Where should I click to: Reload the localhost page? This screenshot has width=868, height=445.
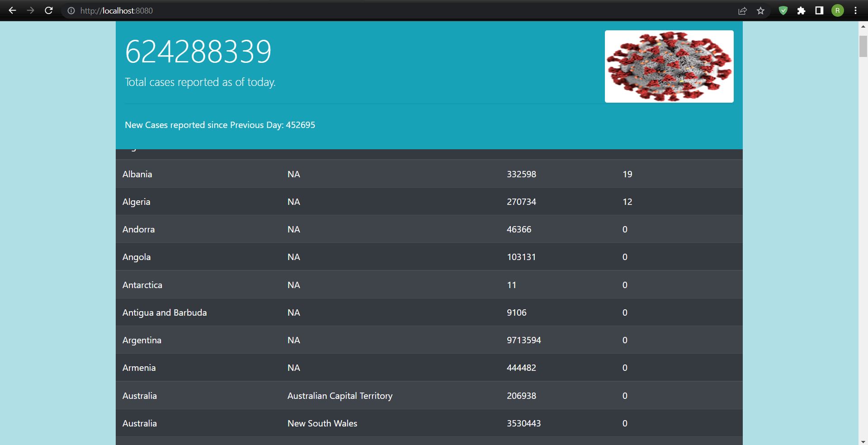tap(49, 10)
